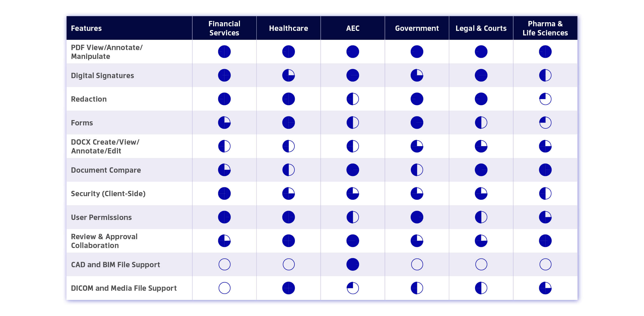Click the quarter-filled circle for DICOM under AEC
This screenshot has height=316, width=644.
pyautogui.click(x=353, y=288)
